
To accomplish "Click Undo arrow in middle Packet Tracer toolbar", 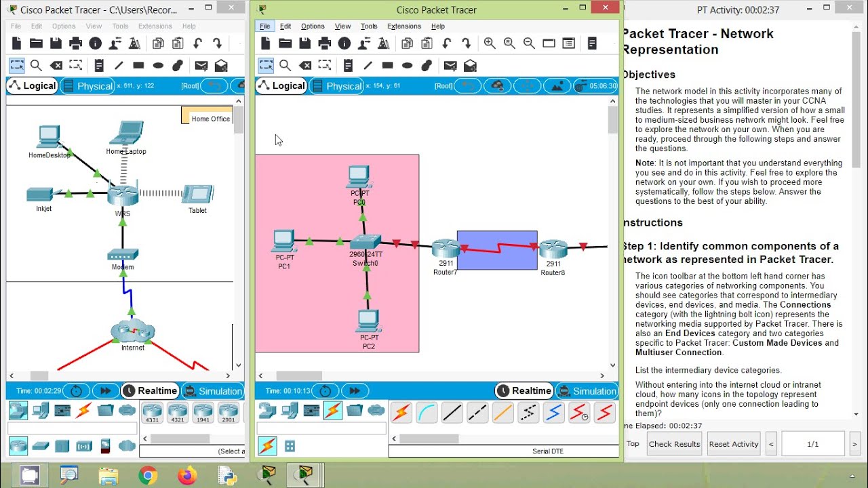I will [446, 43].
